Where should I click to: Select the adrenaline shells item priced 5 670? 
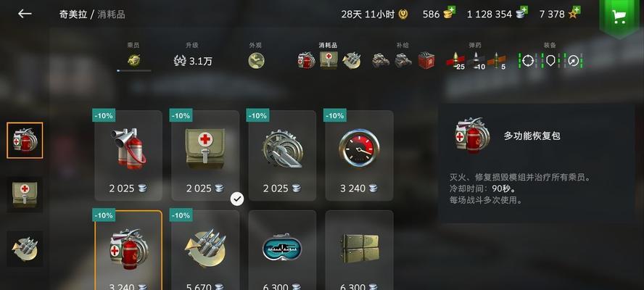(x=205, y=250)
